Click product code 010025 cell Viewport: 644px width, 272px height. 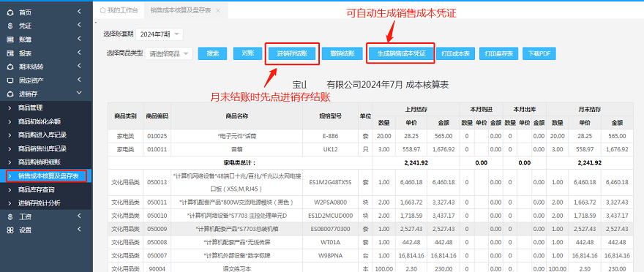tap(157, 136)
